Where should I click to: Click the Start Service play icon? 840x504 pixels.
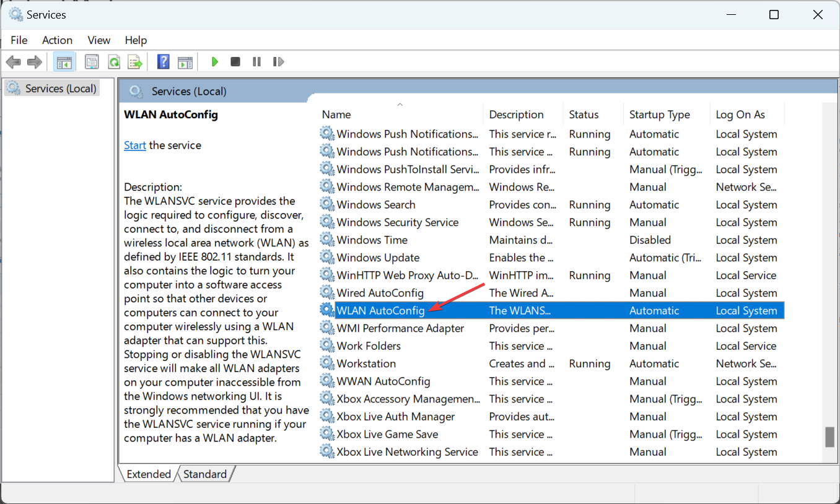pyautogui.click(x=214, y=62)
